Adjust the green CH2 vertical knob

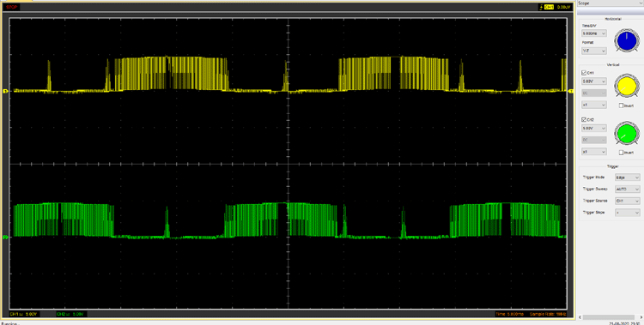pos(627,134)
